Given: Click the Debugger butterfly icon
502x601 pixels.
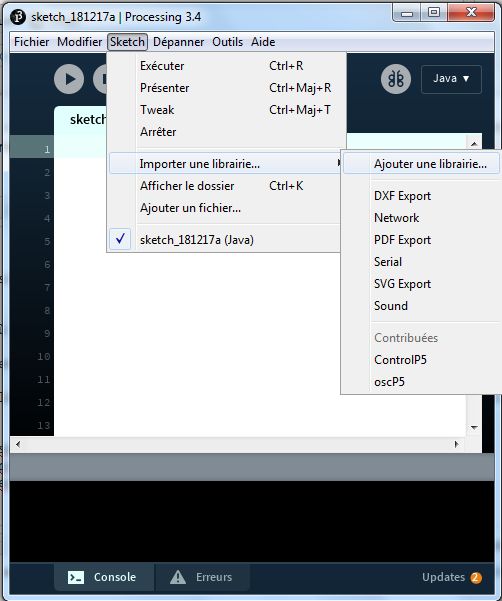Looking at the screenshot, I should [396, 79].
